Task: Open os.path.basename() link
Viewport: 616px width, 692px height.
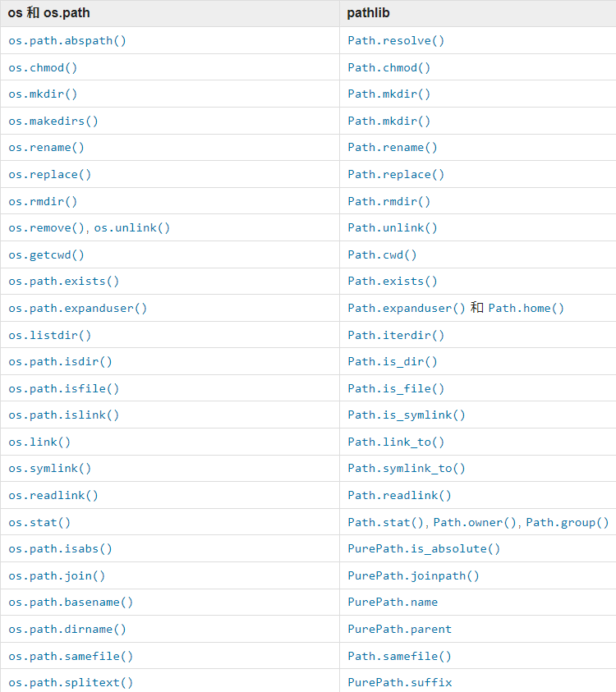Action: click(71, 602)
